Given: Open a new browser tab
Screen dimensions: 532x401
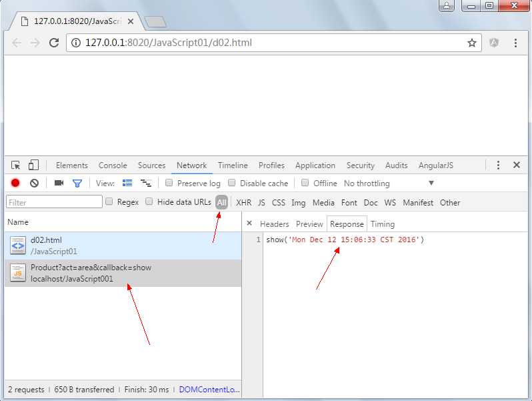Looking at the screenshot, I should click(155, 22).
